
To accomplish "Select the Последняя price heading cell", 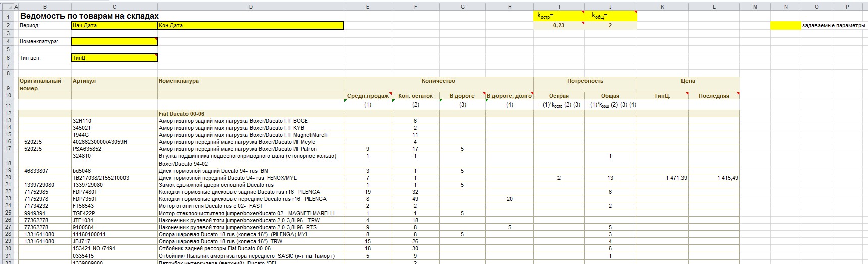I will click(x=713, y=96).
